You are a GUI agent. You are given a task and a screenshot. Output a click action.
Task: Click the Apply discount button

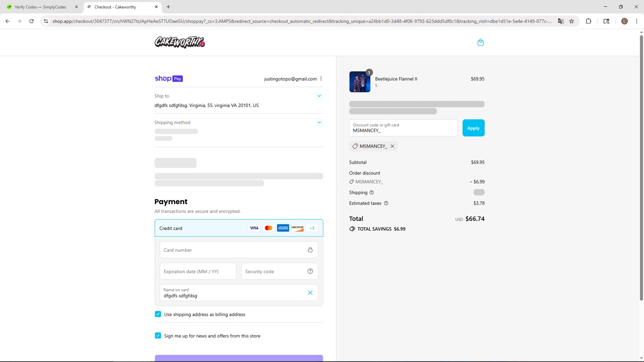(x=473, y=128)
